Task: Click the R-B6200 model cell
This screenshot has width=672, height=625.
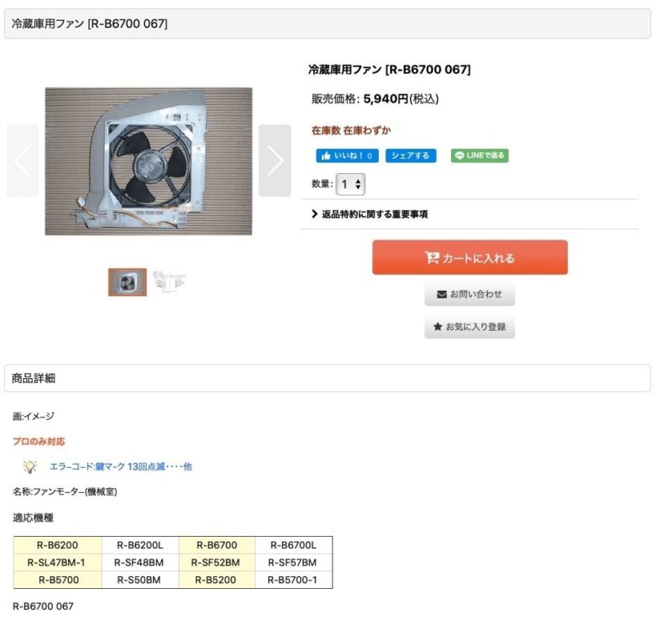Action: tap(58, 545)
